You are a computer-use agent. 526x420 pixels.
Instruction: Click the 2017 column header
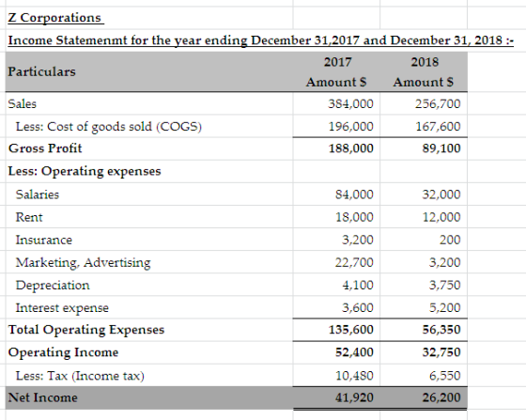tap(337, 62)
